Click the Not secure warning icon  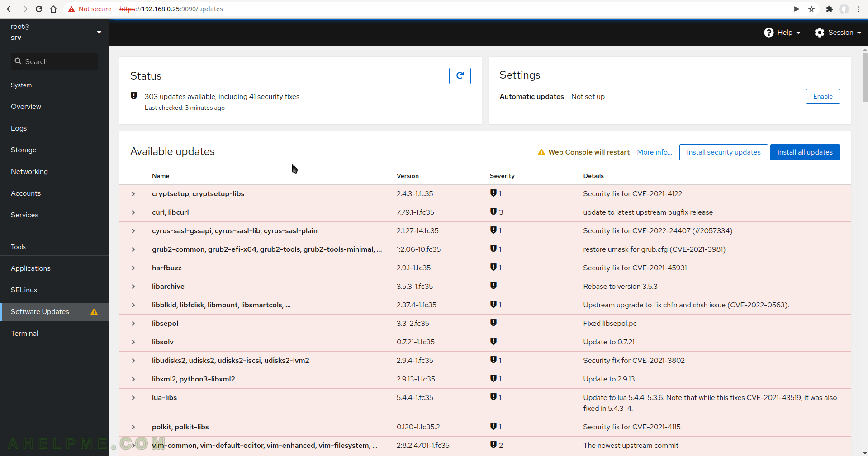(71, 9)
